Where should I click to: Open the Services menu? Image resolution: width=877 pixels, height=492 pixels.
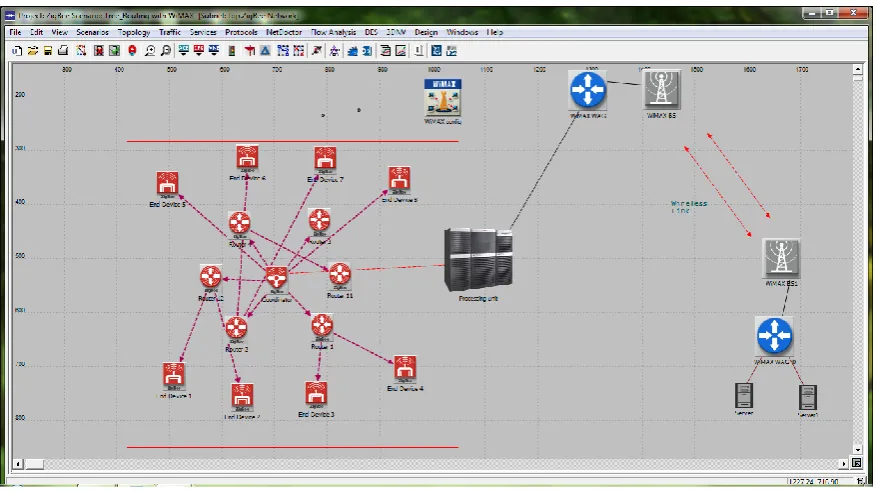(203, 32)
